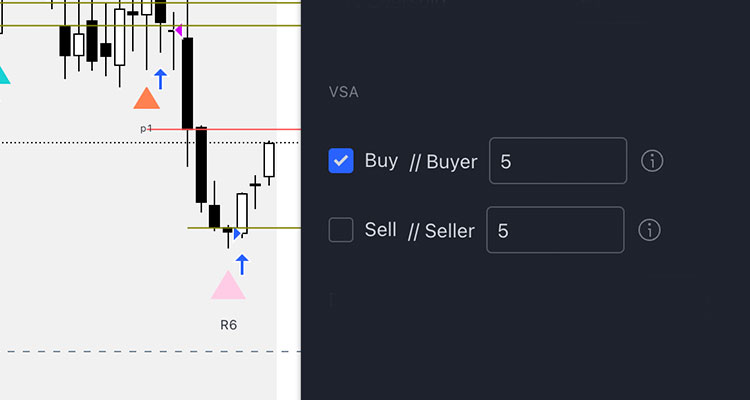This screenshot has width=750, height=400.
Task: Select the R6 label on chart
Action: pos(229,325)
